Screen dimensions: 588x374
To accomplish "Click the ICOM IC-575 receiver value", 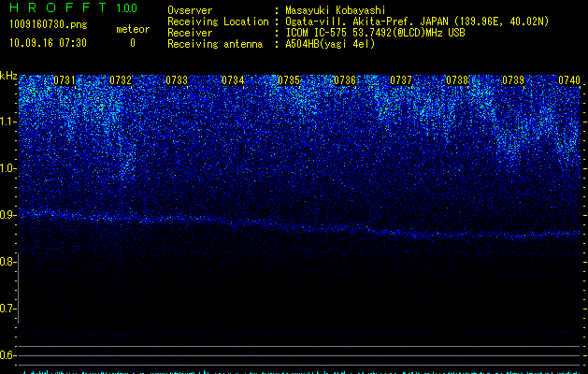I will click(375, 33).
